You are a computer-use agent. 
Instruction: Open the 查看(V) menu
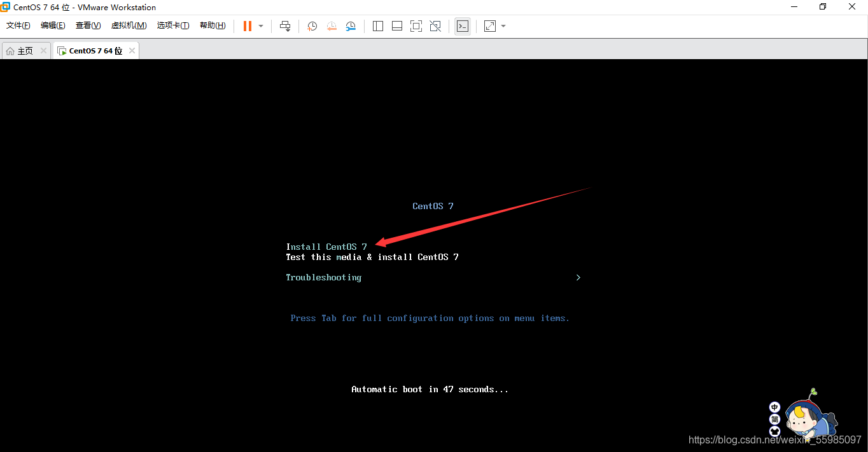tap(88, 25)
